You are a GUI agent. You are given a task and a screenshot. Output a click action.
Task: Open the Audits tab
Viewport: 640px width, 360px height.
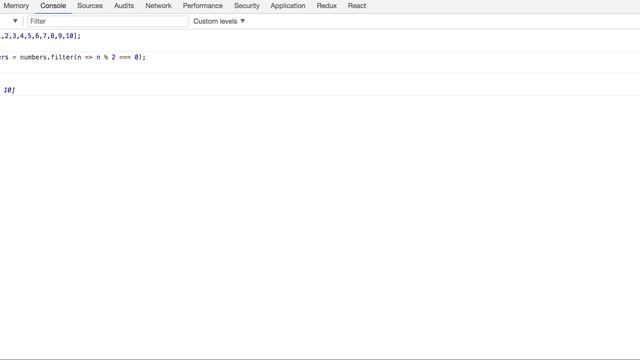(124, 6)
